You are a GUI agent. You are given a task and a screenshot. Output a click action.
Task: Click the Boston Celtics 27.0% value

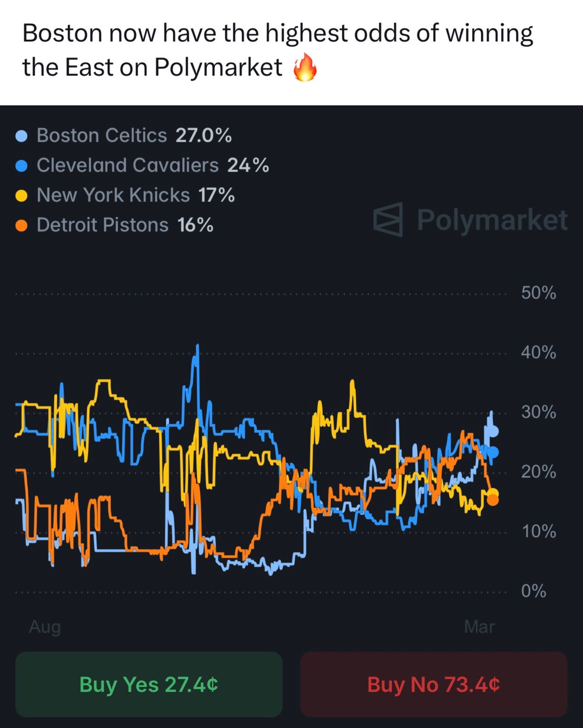[204, 135]
